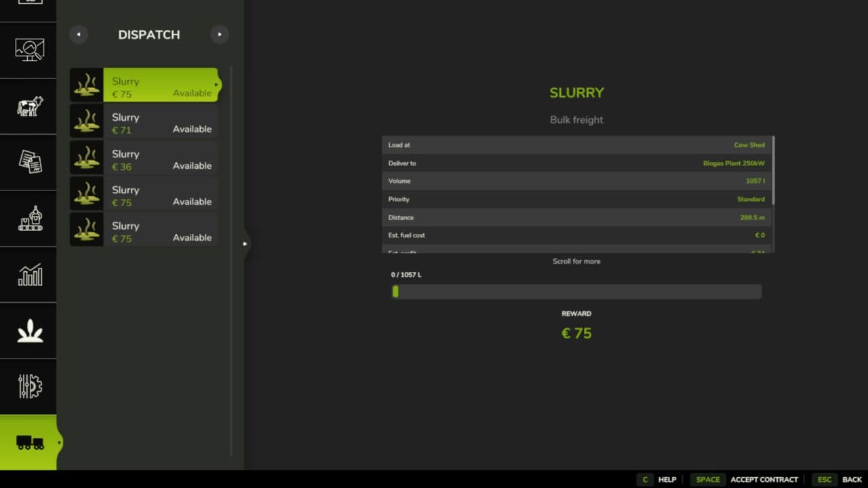Open the statistics bar chart page
868x488 pixels.
pos(28,274)
